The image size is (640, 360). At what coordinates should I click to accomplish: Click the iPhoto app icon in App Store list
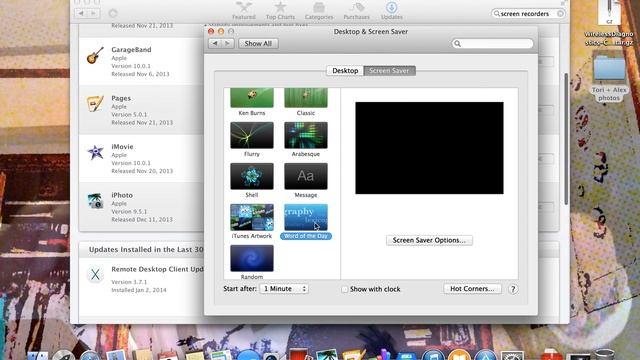click(x=96, y=201)
